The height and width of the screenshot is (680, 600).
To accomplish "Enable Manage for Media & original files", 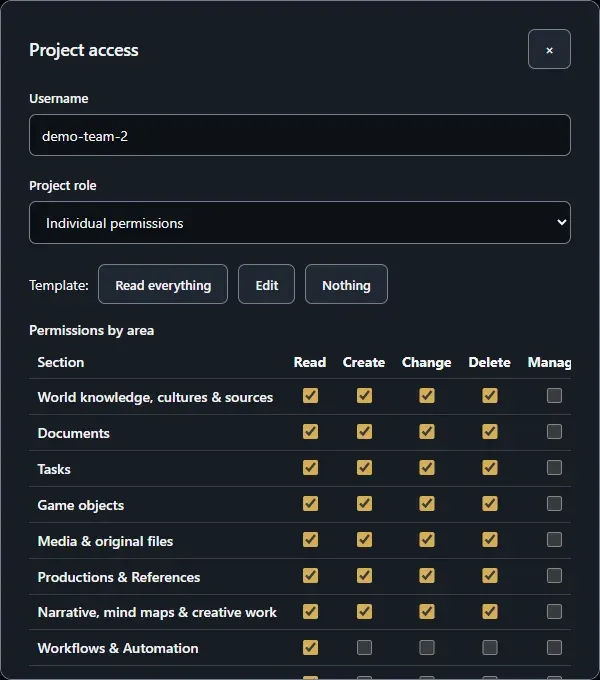I will [x=554, y=539].
